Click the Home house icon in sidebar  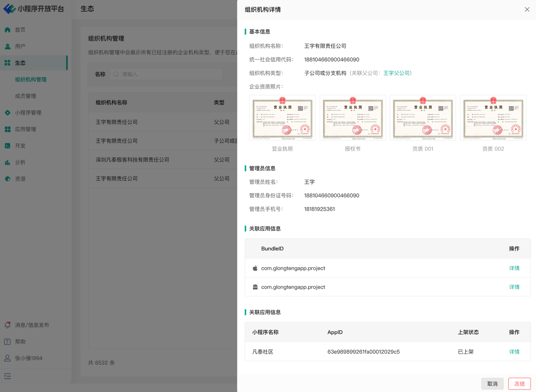(8, 30)
